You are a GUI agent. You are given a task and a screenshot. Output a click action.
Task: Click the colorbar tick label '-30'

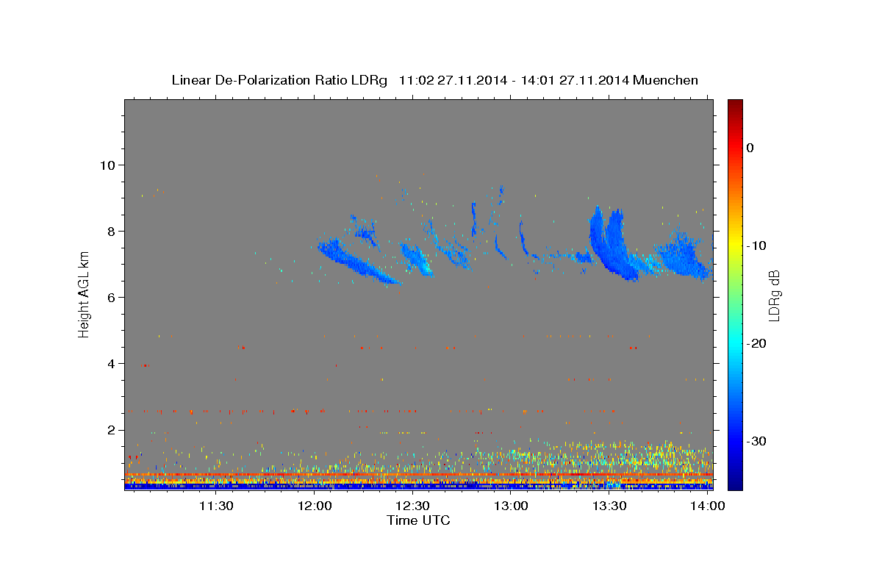pyautogui.click(x=757, y=441)
